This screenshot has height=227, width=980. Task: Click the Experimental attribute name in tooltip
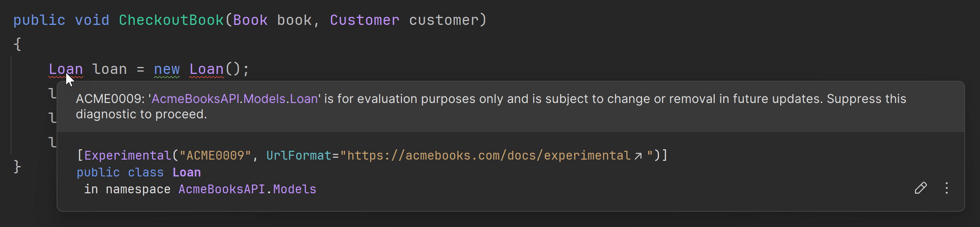click(x=127, y=156)
